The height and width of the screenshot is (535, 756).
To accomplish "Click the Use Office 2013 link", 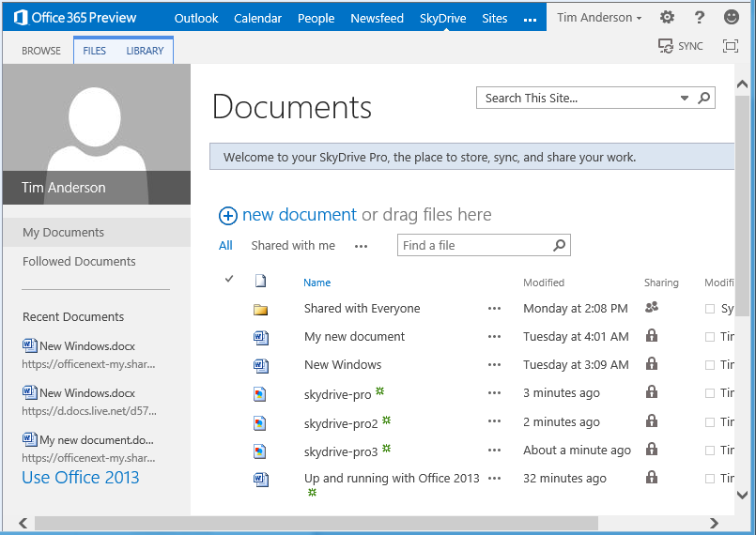I will tap(81, 477).
